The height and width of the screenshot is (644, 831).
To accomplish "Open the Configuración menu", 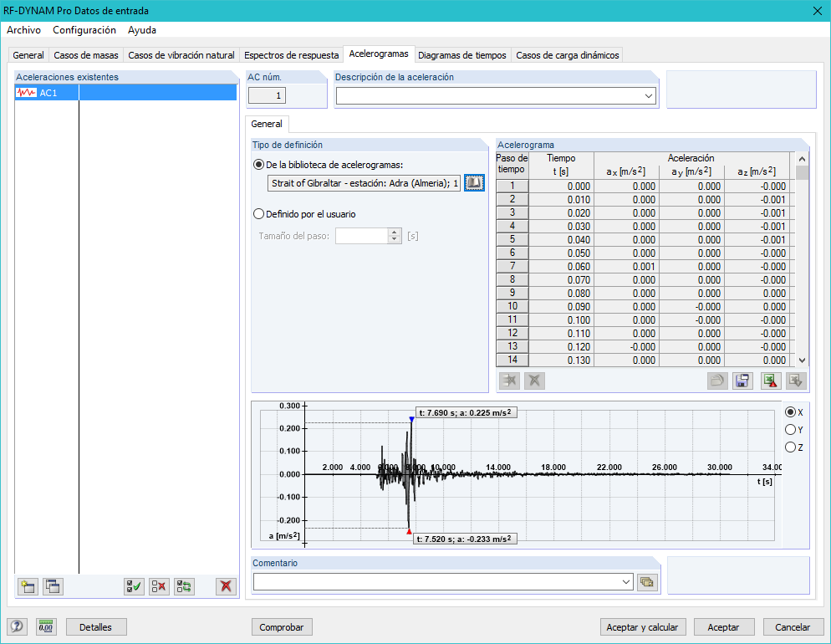I will [84, 30].
